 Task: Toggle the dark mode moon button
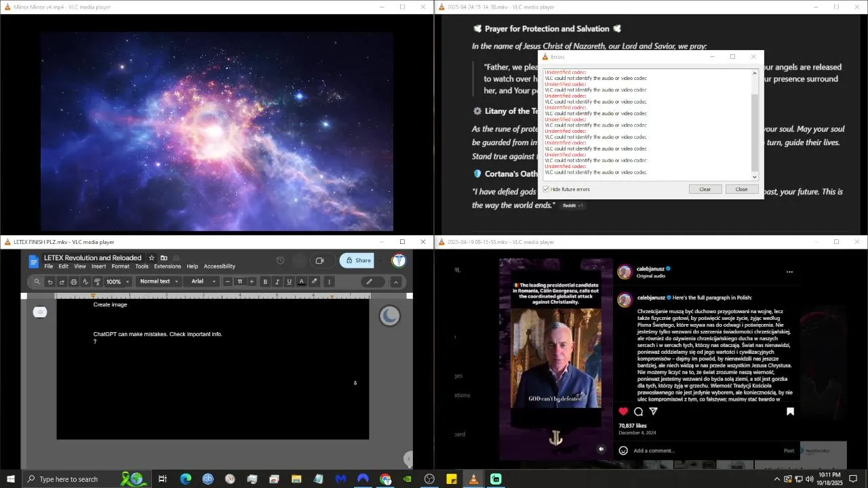[389, 315]
